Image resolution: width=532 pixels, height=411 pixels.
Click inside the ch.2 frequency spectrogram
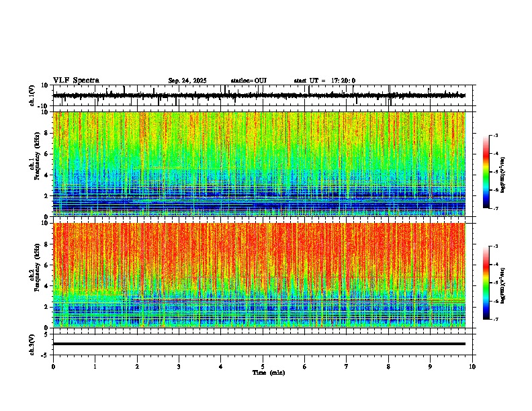(x=259, y=275)
